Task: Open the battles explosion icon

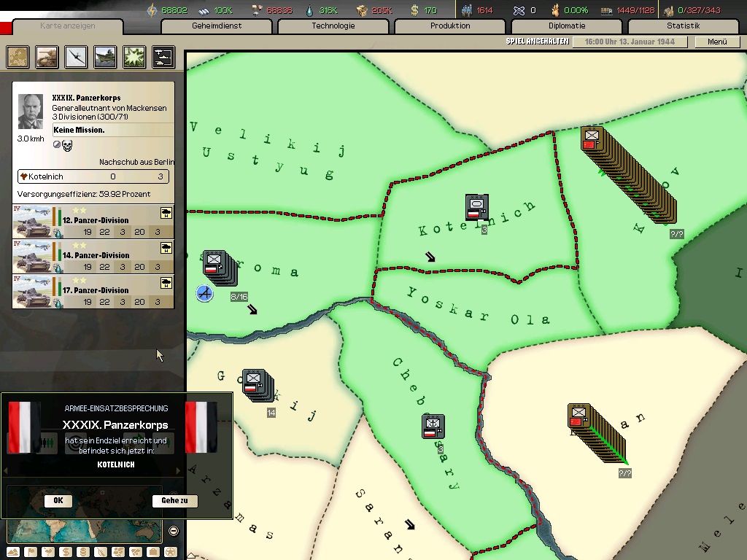Action: (x=134, y=57)
